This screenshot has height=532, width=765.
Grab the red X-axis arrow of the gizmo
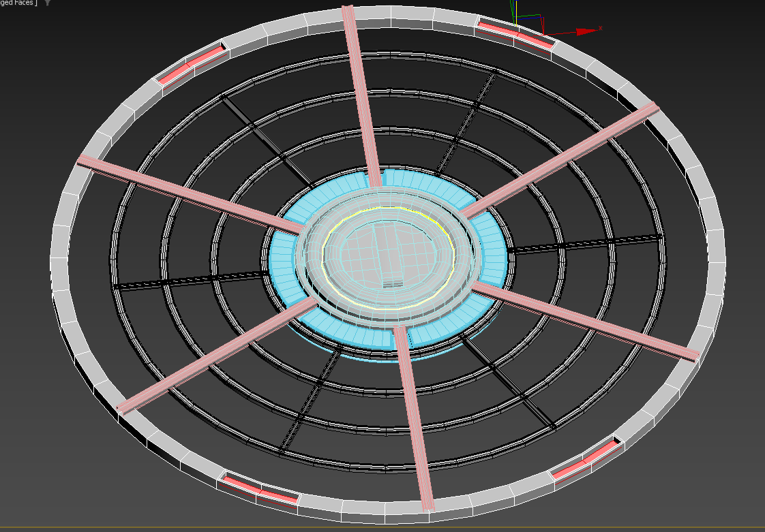click(587, 32)
